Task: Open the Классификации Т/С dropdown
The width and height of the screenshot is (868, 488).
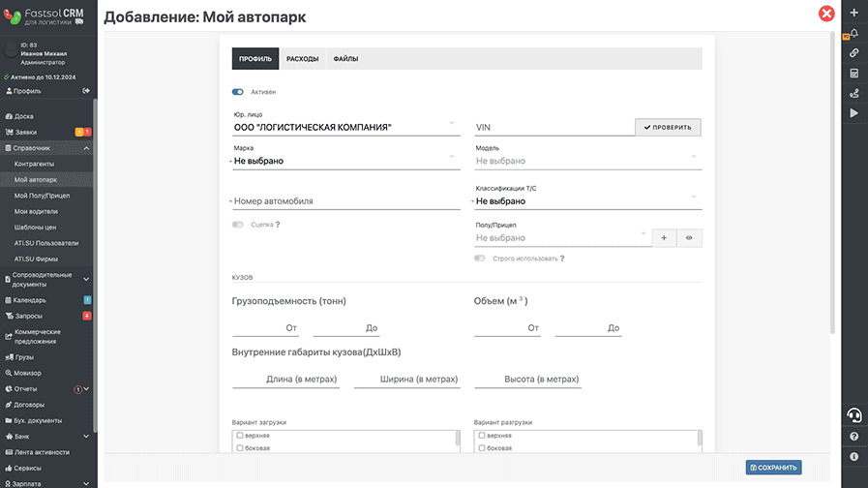Action: point(588,201)
